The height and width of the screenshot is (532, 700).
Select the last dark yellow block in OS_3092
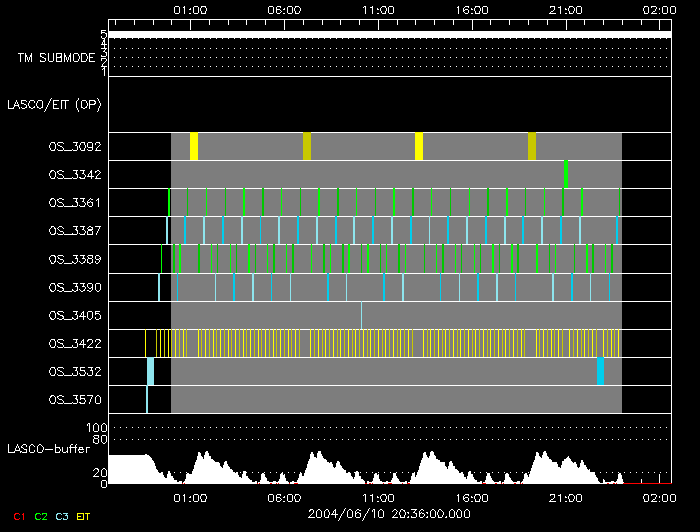pyautogui.click(x=532, y=146)
